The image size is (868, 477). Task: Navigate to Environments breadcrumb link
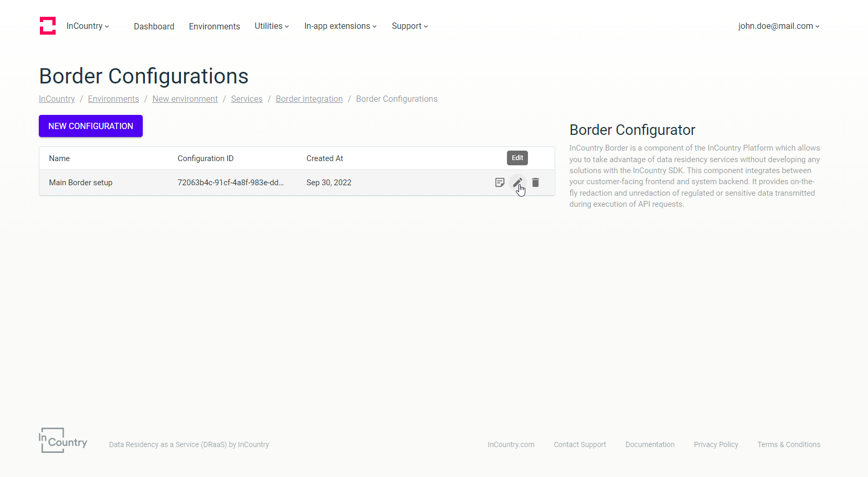113,99
